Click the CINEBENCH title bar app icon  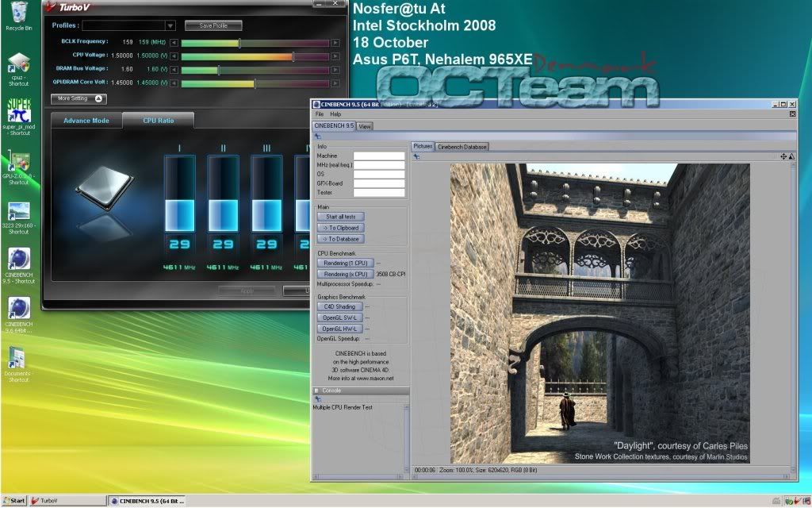(316, 104)
